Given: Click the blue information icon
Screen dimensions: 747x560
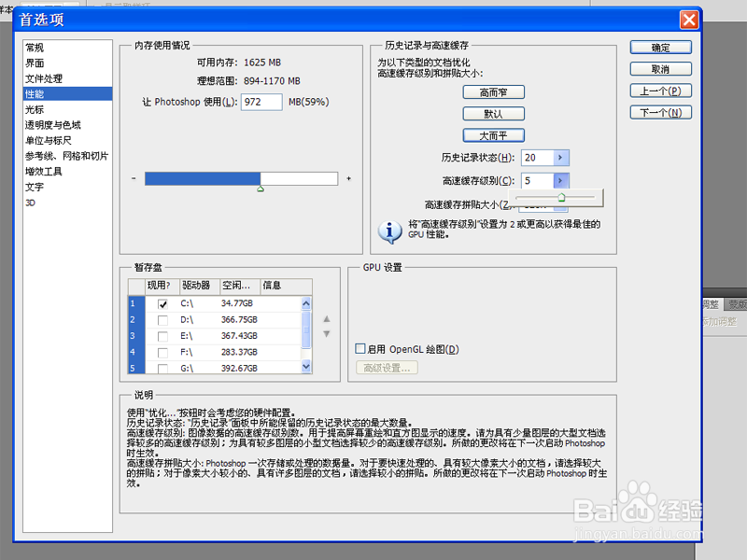Looking at the screenshot, I should [x=389, y=231].
